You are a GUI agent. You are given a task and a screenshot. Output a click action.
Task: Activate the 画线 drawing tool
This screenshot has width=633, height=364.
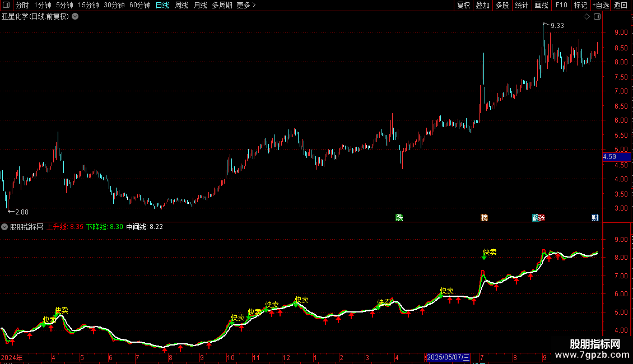click(x=541, y=5)
